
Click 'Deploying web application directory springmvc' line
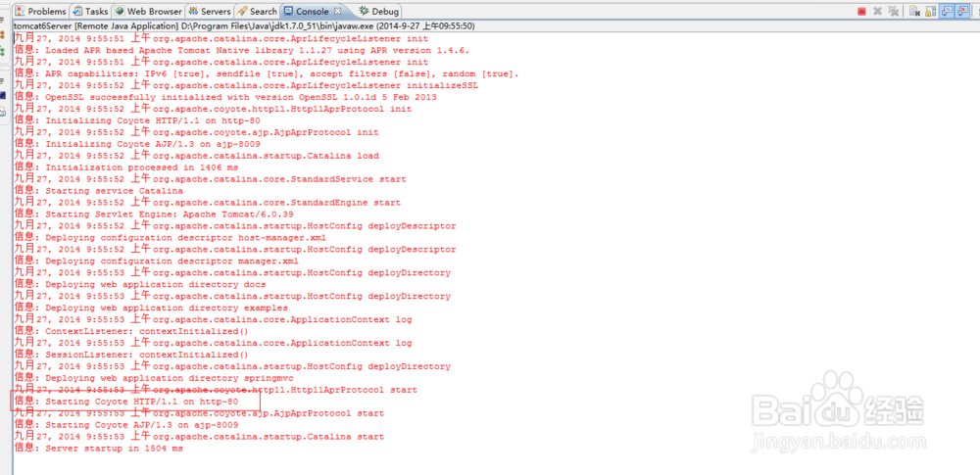click(154, 378)
